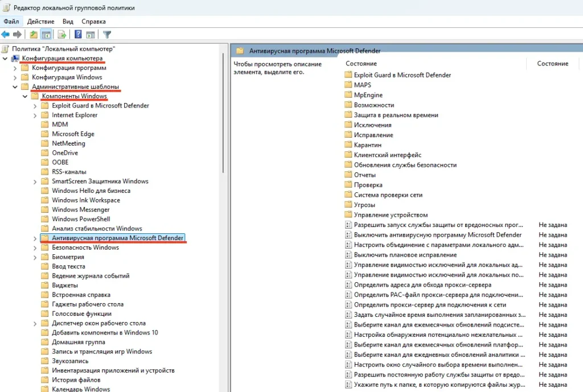Expand the Диспетчер окон рабочего стола node
The height and width of the screenshot is (392, 583).
pyautogui.click(x=35, y=323)
